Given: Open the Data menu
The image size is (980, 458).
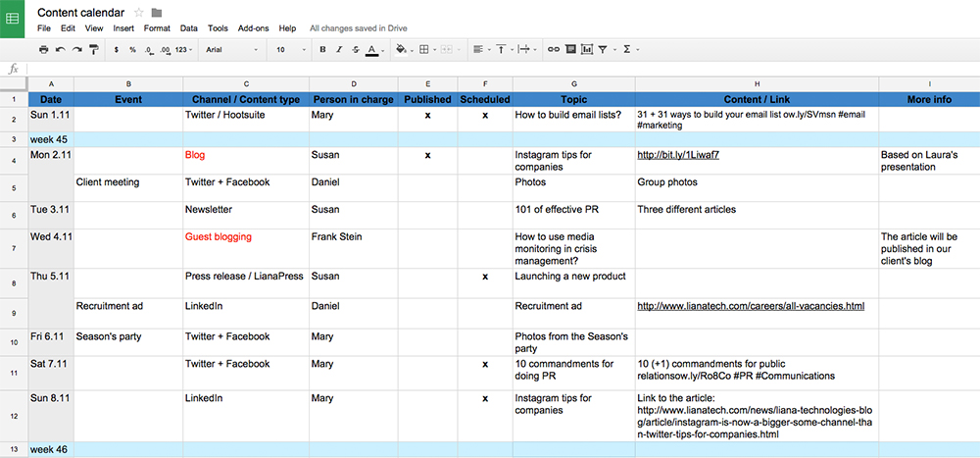Looking at the screenshot, I should (x=189, y=28).
